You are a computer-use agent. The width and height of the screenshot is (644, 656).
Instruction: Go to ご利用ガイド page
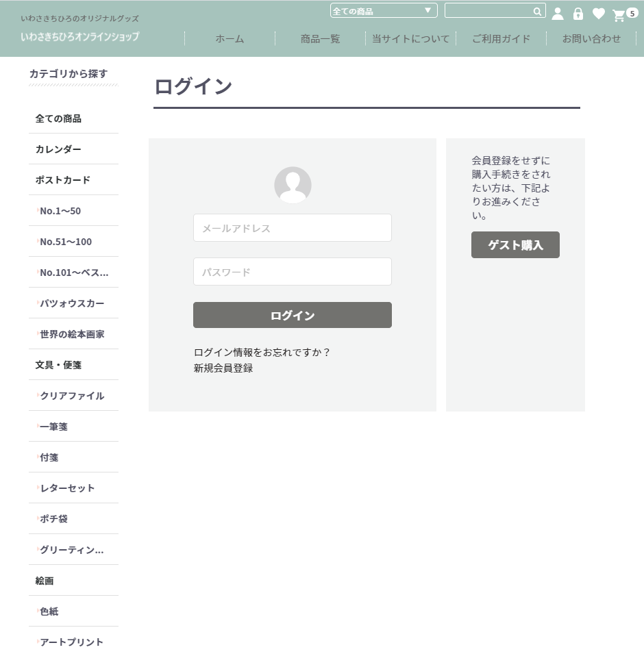(501, 39)
